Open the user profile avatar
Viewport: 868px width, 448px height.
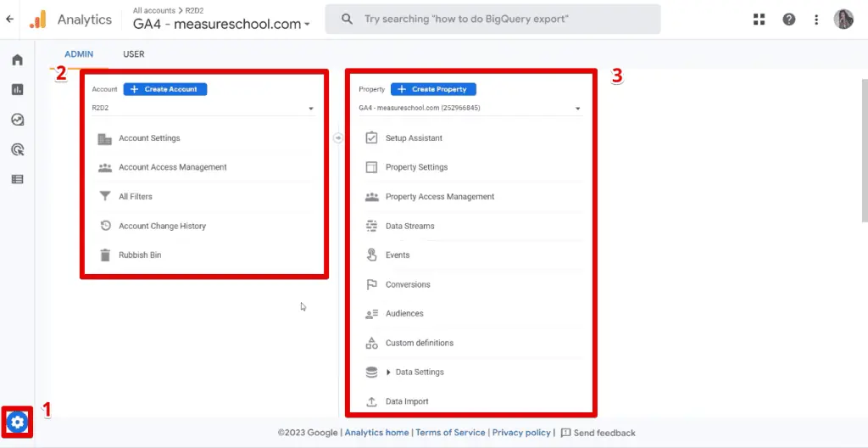(x=843, y=19)
